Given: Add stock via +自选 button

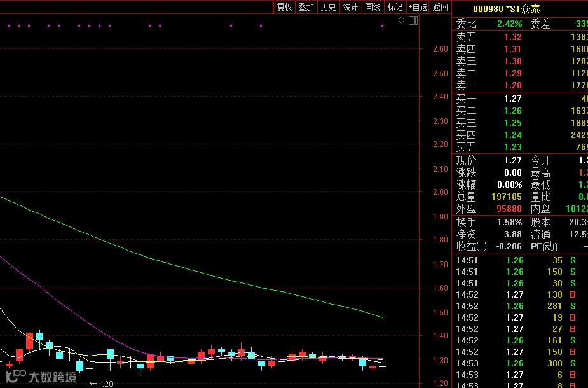Looking at the screenshot, I should (x=418, y=7).
